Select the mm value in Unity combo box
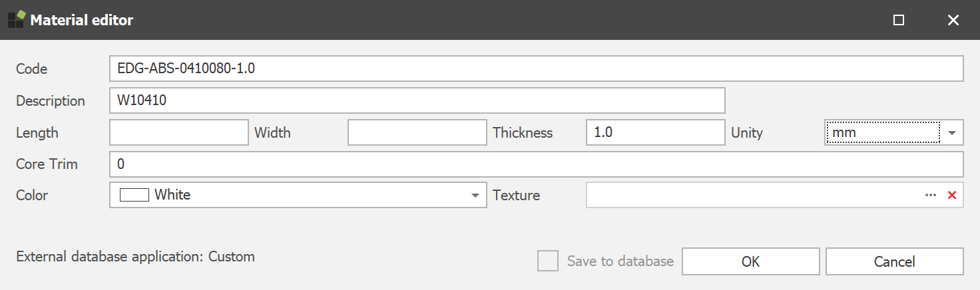 (x=881, y=132)
